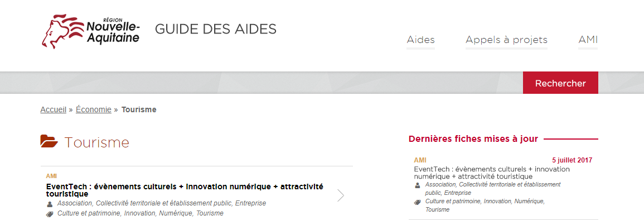Image resolution: width=644 pixels, height=220 pixels.
Task: Click the open folder icon beside Tourisme
Action: click(x=49, y=141)
